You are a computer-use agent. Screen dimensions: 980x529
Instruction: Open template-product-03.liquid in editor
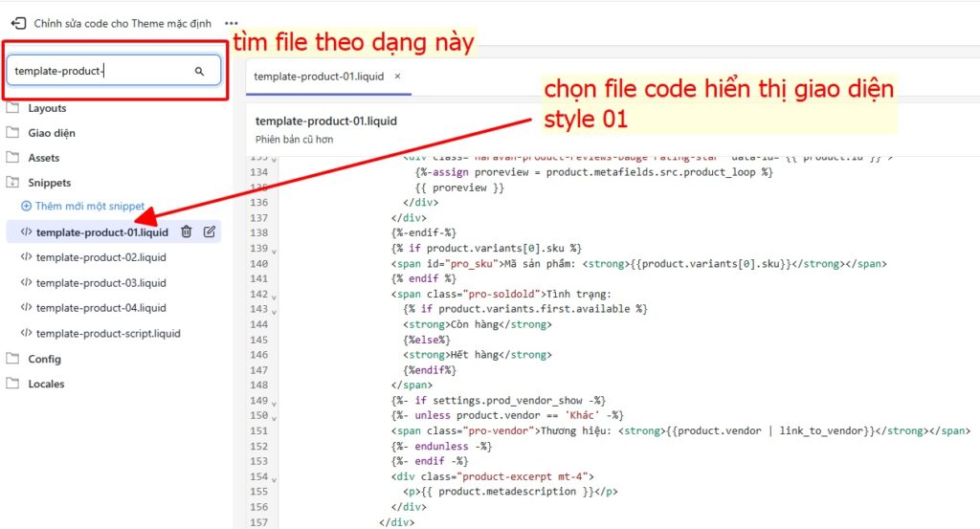[x=100, y=283]
